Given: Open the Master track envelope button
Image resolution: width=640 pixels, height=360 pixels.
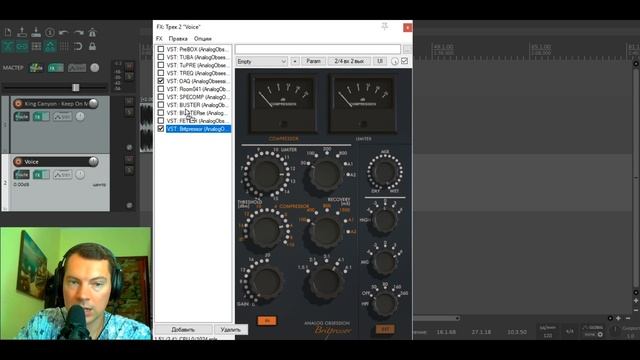Looking at the screenshot, I should [77, 68].
